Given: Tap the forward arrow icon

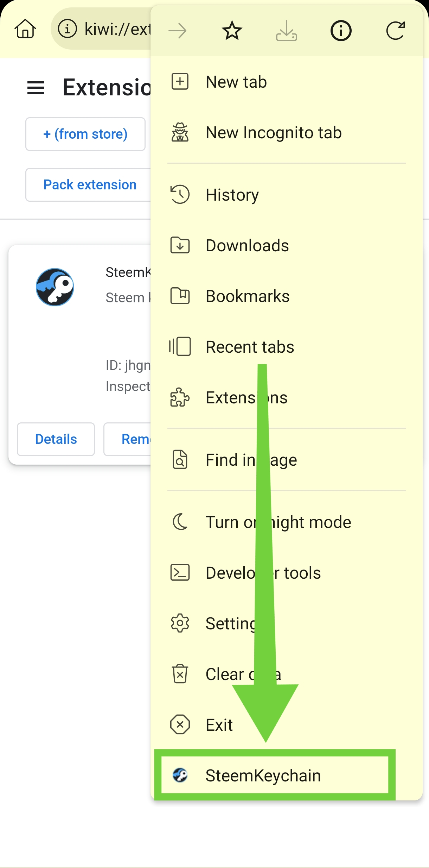Looking at the screenshot, I should coord(178,31).
